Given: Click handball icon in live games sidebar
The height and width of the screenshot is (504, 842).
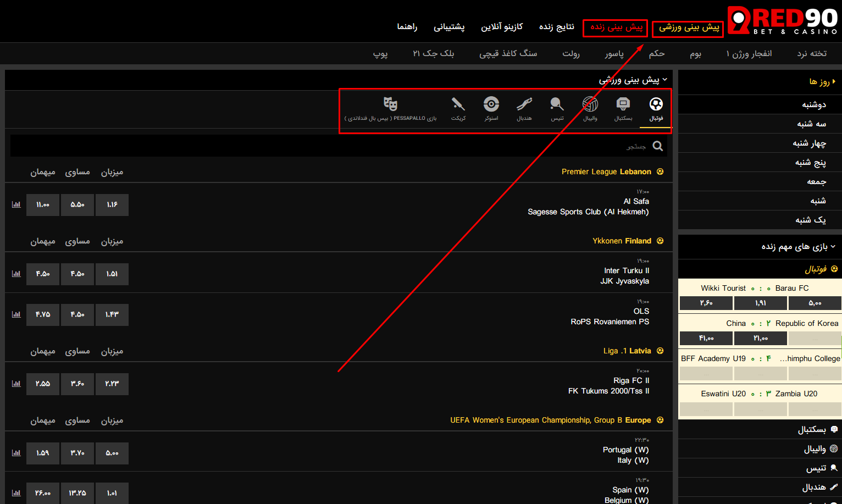Looking at the screenshot, I should 834,487.
